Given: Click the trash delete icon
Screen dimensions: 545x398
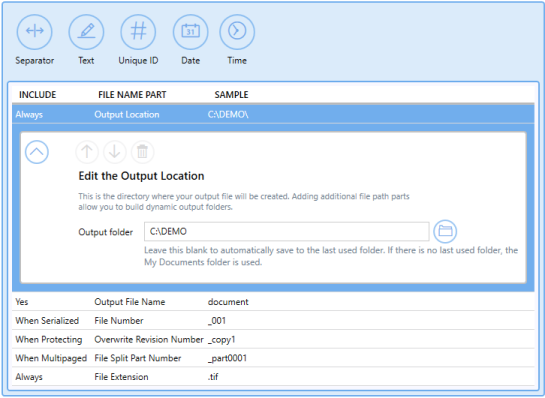Looking at the screenshot, I should coord(143,152).
